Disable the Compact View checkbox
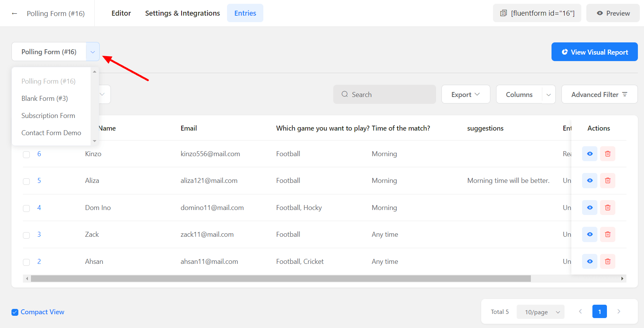 point(15,312)
